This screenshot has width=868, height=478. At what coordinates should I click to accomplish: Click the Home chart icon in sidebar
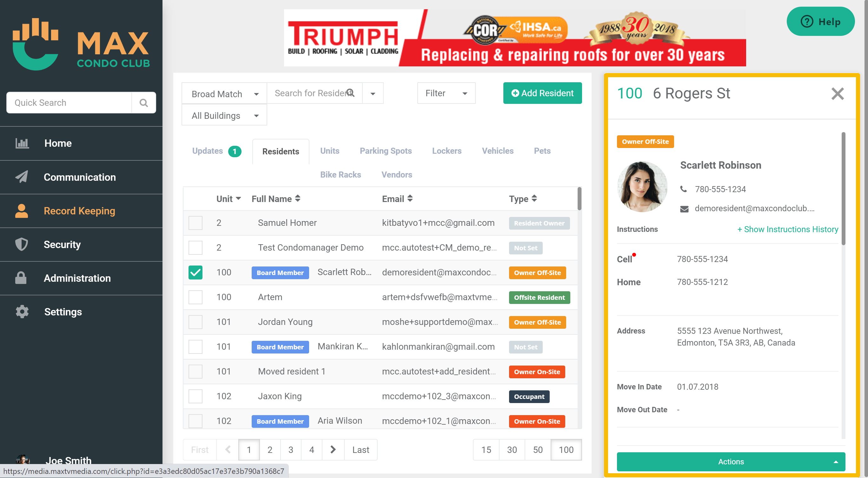tap(22, 143)
